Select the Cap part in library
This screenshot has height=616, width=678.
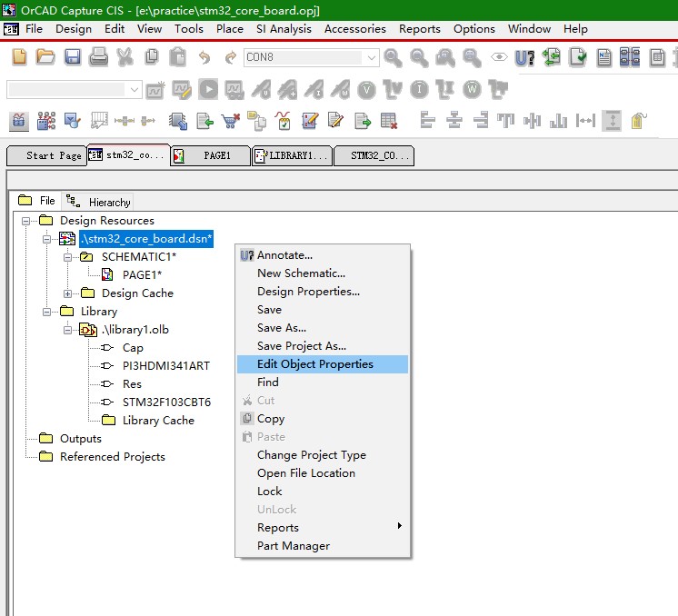pyautogui.click(x=133, y=348)
